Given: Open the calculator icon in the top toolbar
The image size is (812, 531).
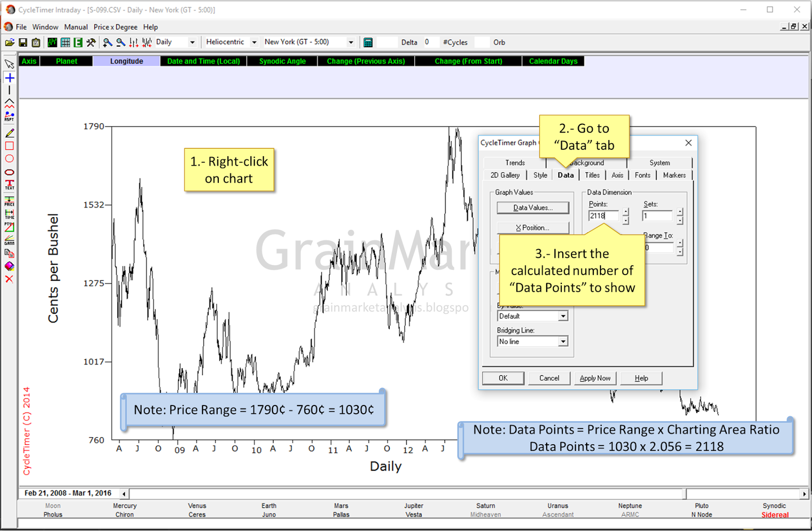Looking at the screenshot, I should pos(368,42).
